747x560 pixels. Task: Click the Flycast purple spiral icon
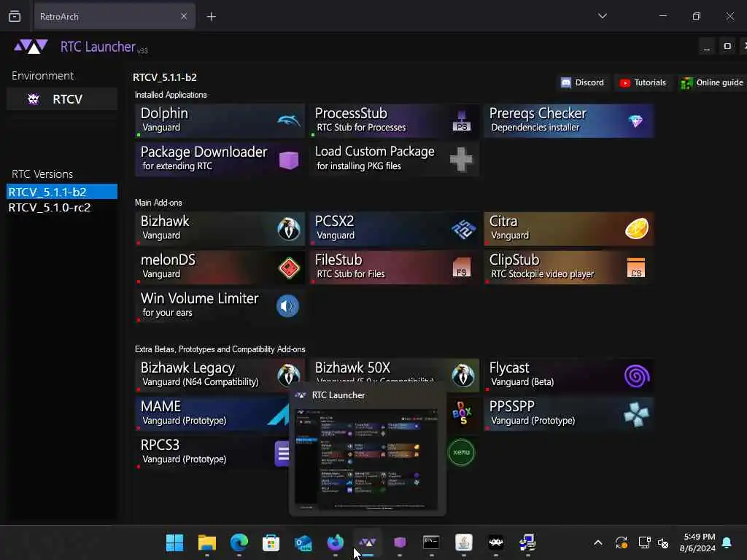pyautogui.click(x=637, y=376)
